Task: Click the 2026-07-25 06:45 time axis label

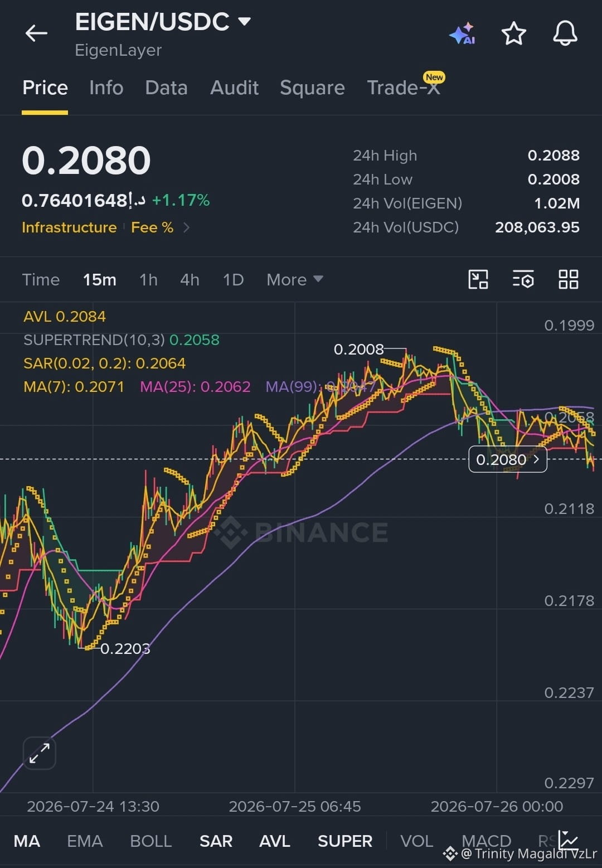Action: pos(295,807)
